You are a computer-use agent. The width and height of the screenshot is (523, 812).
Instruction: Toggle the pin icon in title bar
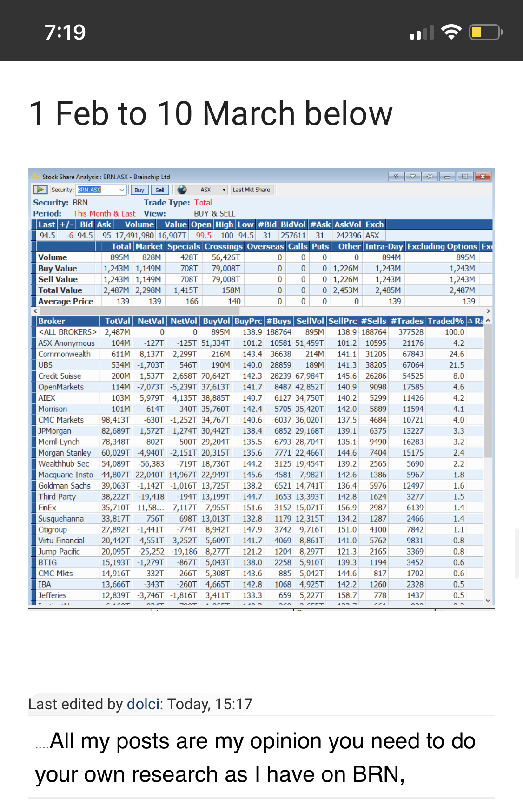point(430,177)
